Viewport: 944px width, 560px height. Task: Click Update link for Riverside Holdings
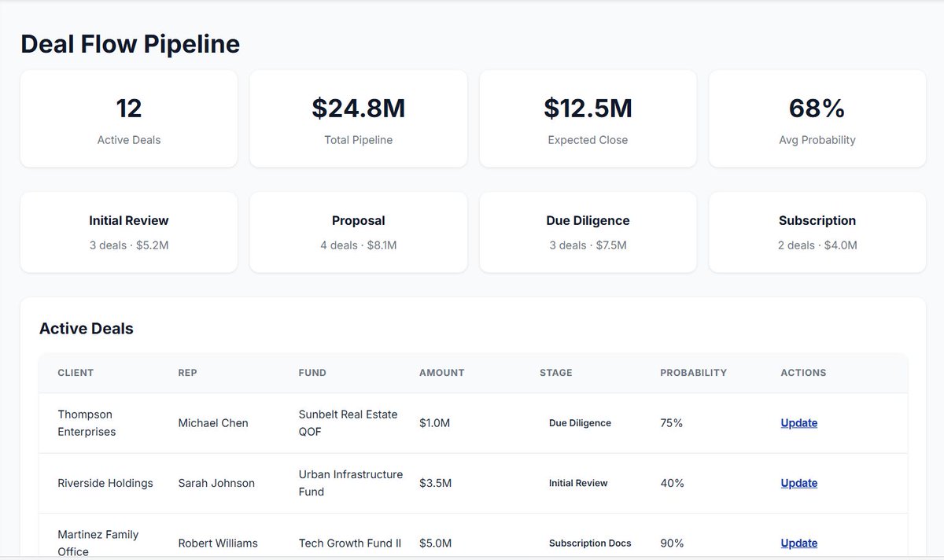click(x=798, y=483)
